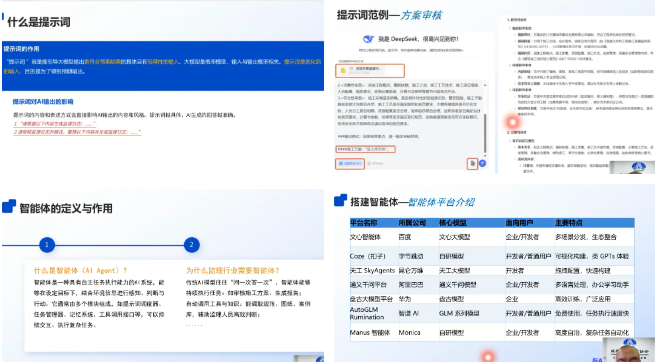Click the attach file paperclip icon
The width and height of the screenshot is (655, 362).
[x=472, y=163]
